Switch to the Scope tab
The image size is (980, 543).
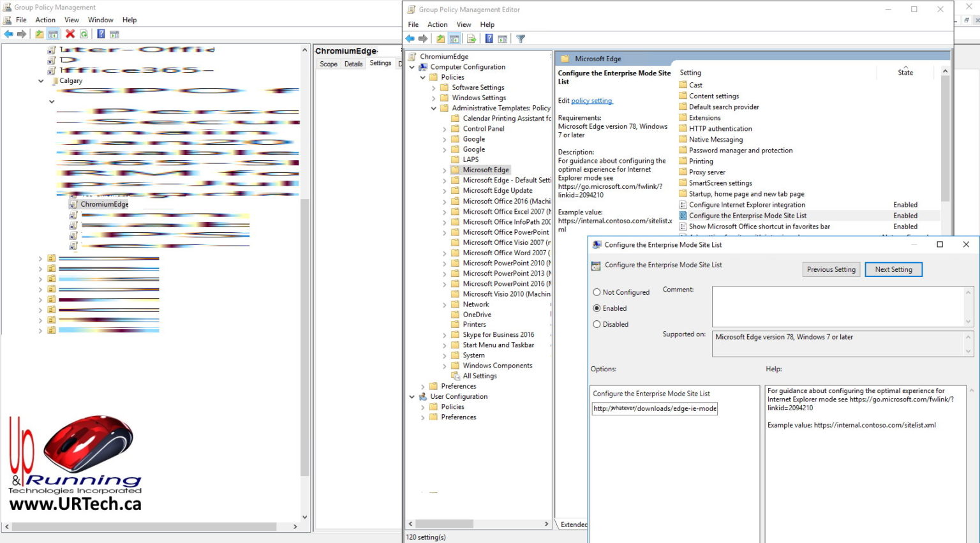(328, 63)
